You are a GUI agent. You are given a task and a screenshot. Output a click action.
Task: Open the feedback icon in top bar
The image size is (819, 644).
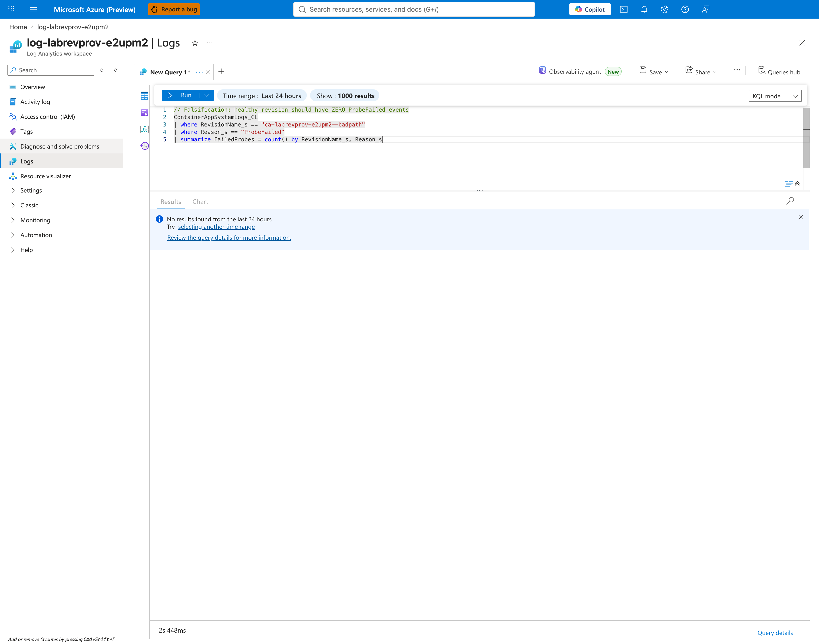pyautogui.click(x=706, y=10)
